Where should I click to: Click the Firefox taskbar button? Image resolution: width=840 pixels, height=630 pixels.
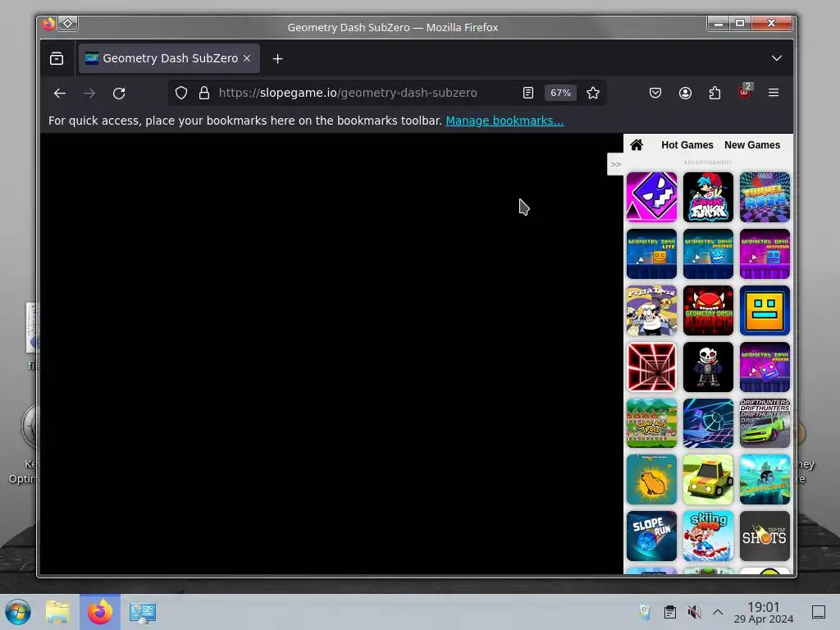[100, 612]
